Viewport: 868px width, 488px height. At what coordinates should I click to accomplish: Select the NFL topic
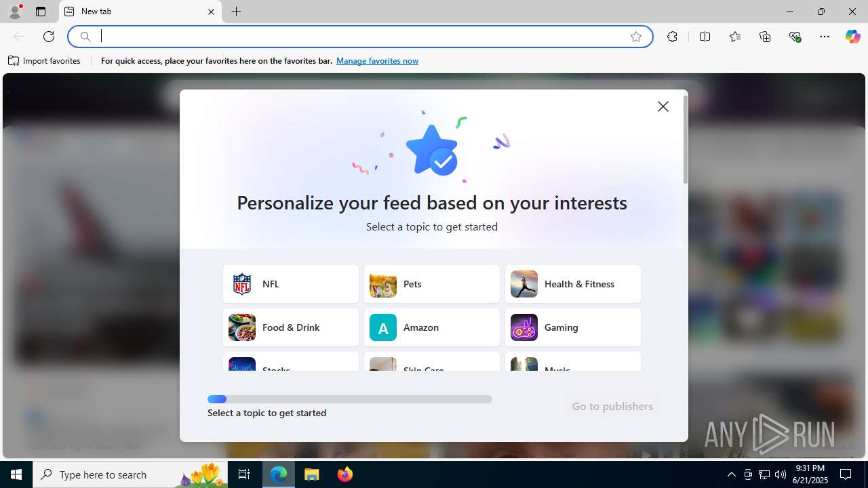coord(291,284)
